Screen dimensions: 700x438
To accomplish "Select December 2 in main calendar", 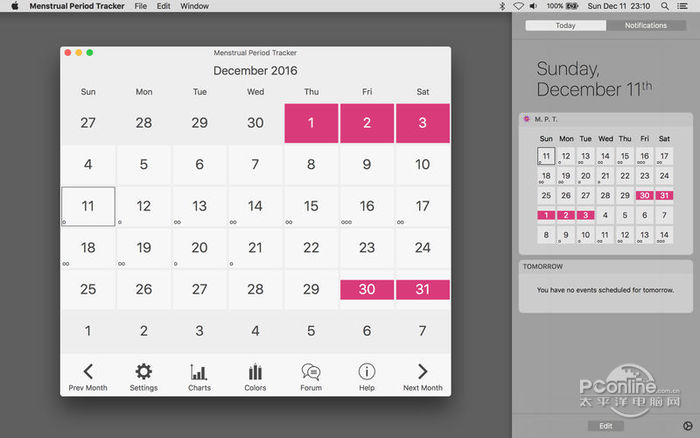I will click(367, 123).
